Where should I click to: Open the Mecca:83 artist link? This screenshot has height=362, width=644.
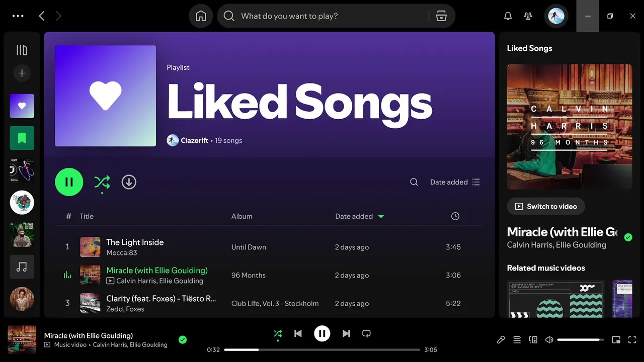[122, 253]
